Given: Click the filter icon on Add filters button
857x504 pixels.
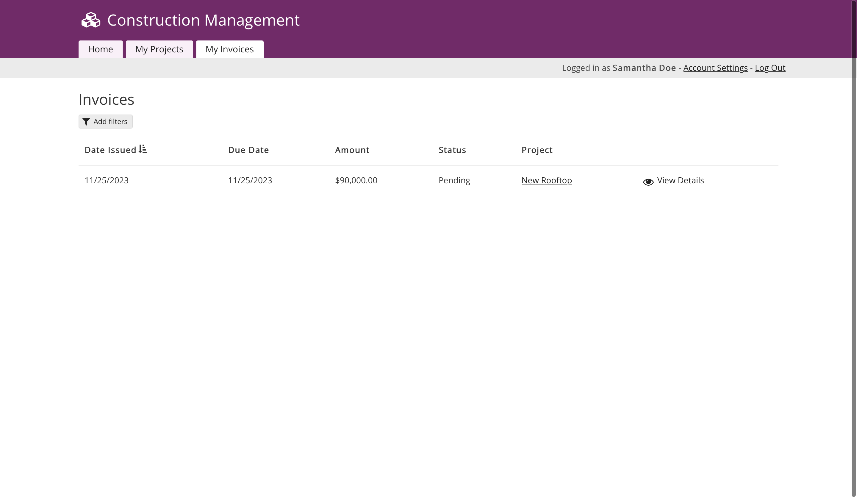Looking at the screenshot, I should point(86,122).
